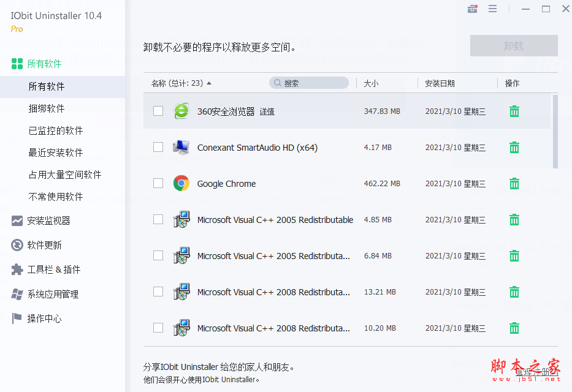Open the hamburger options menu
The image size is (572, 392).
click(492, 9)
